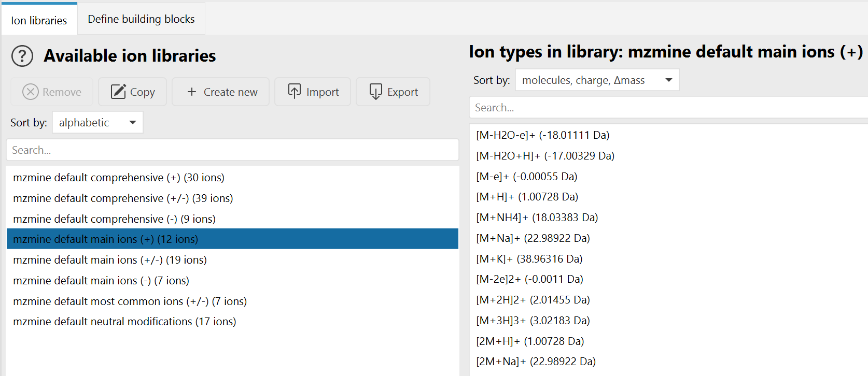Select the [M-2e]2+ ion row

(669, 279)
